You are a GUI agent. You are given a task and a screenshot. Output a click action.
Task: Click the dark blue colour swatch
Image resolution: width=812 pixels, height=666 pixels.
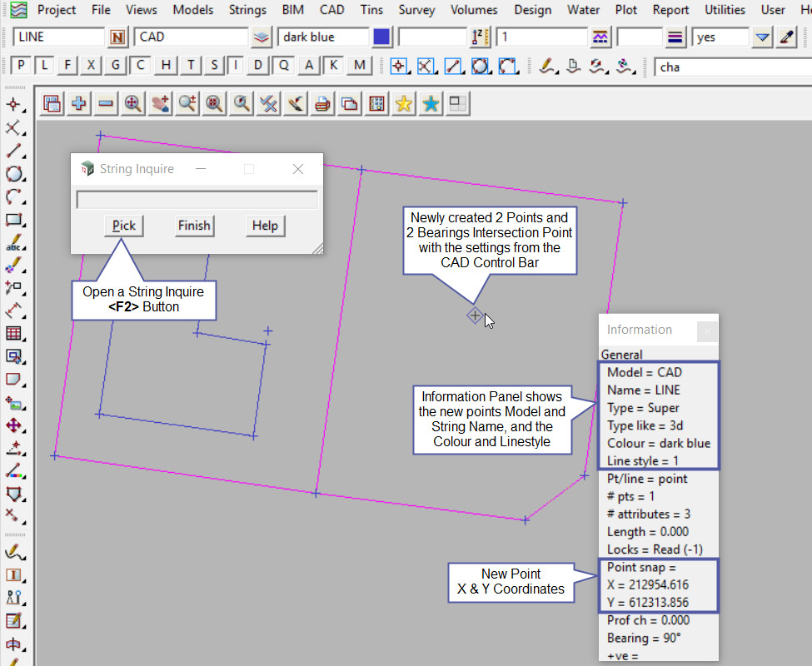coord(381,37)
